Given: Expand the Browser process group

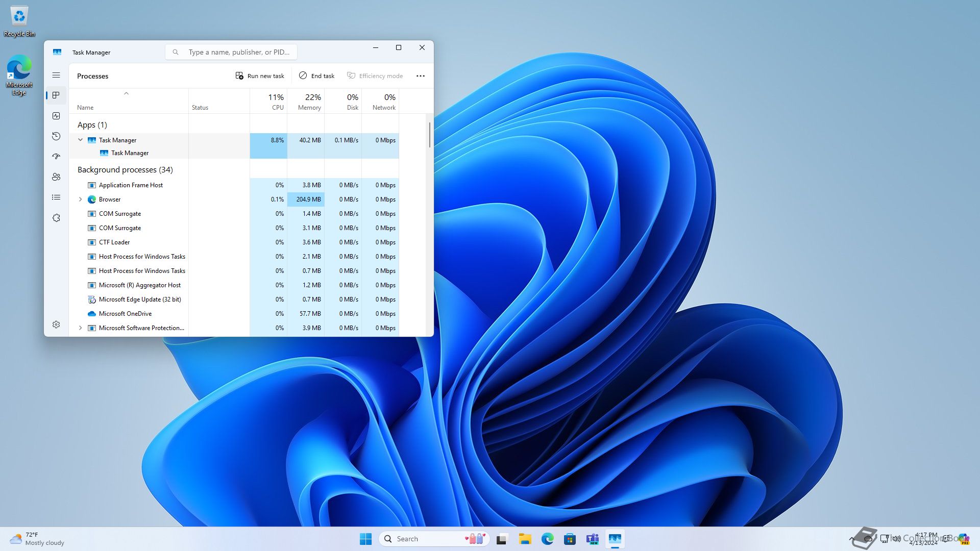Looking at the screenshot, I should (80, 199).
